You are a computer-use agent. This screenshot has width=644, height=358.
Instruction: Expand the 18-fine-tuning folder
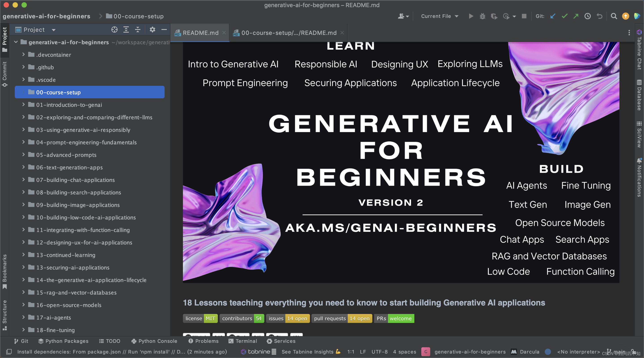23,330
